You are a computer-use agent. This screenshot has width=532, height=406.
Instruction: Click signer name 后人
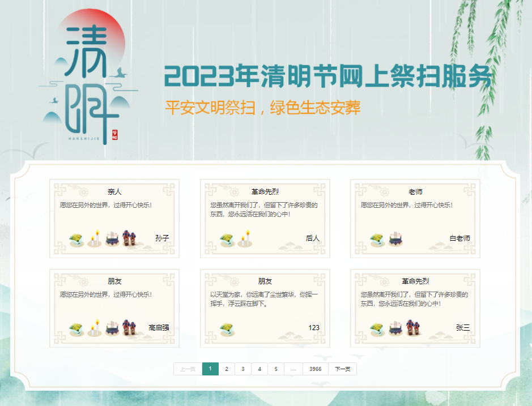click(x=313, y=238)
